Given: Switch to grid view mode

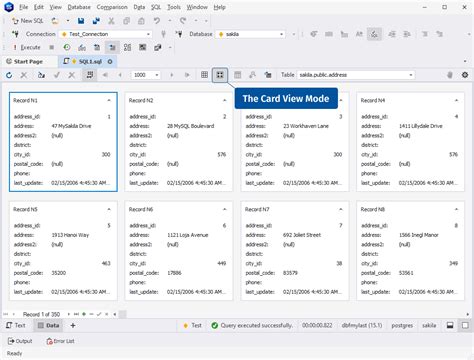Looking at the screenshot, I should click(x=204, y=75).
